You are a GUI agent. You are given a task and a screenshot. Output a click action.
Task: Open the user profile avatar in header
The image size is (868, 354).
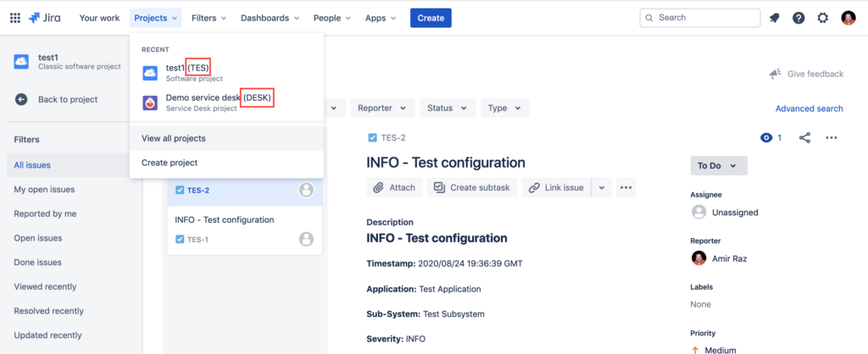848,18
